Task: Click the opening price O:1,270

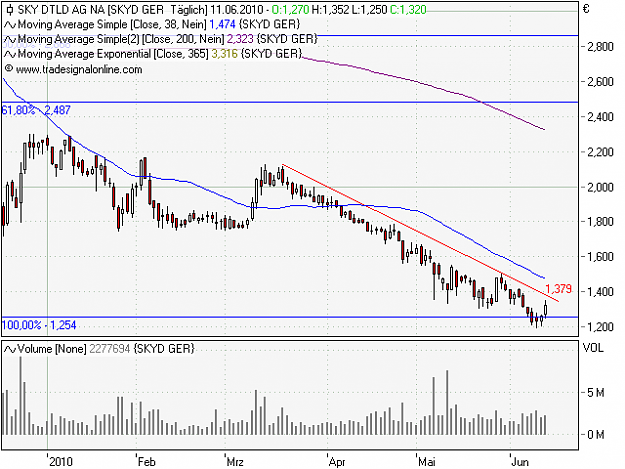Action: (x=291, y=9)
